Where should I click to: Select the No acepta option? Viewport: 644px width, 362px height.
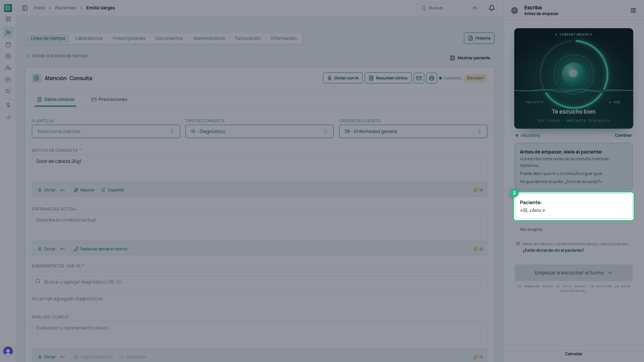pos(531,230)
